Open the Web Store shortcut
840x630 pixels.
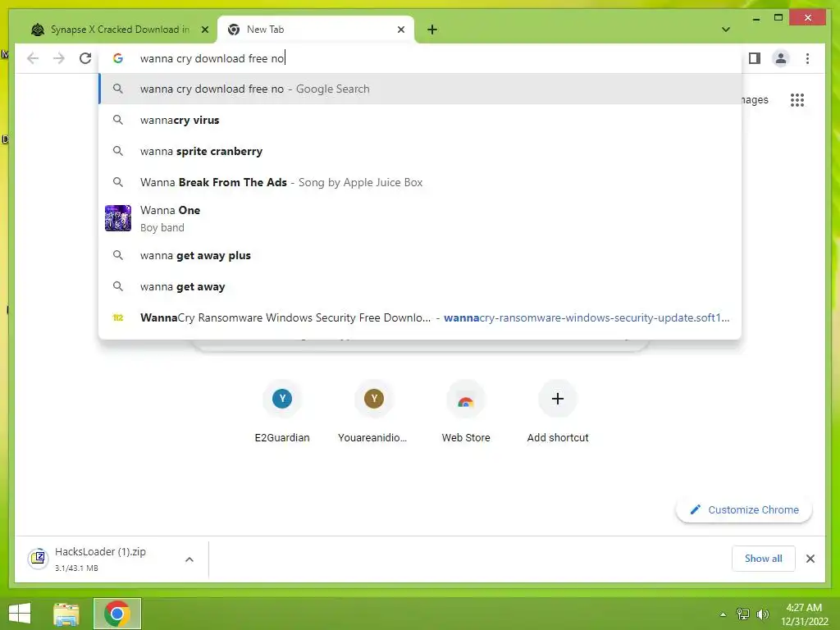[466, 412]
